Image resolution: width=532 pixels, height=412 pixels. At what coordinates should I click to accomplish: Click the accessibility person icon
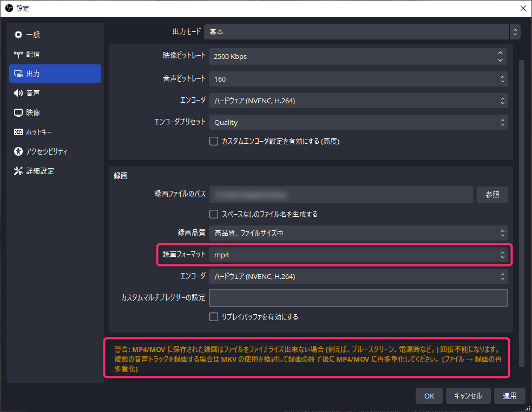point(18,151)
